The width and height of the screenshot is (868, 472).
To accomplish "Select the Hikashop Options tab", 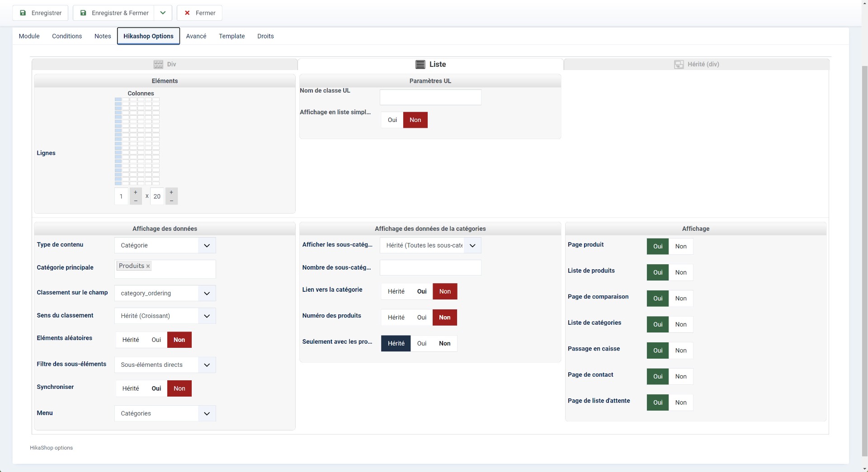I will tap(148, 36).
